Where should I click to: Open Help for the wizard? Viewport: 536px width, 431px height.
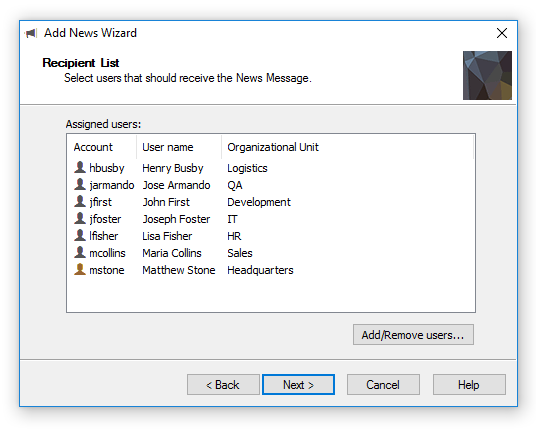click(x=469, y=385)
